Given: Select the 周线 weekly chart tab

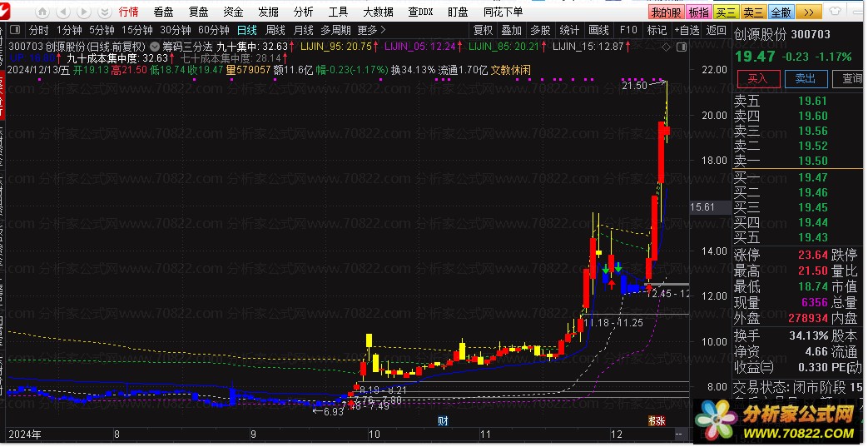Looking at the screenshot, I should pos(275,30).
